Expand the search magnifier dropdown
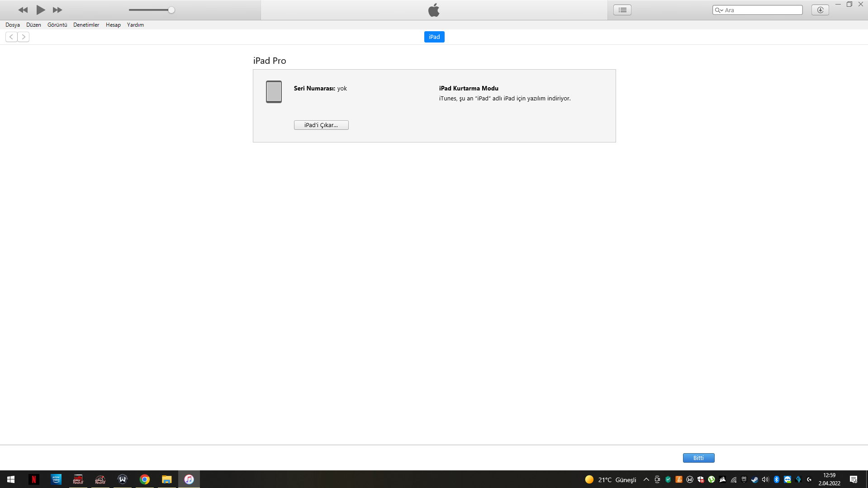The height and width of the screenshot is (488, 868). click(x=719, y=10)
